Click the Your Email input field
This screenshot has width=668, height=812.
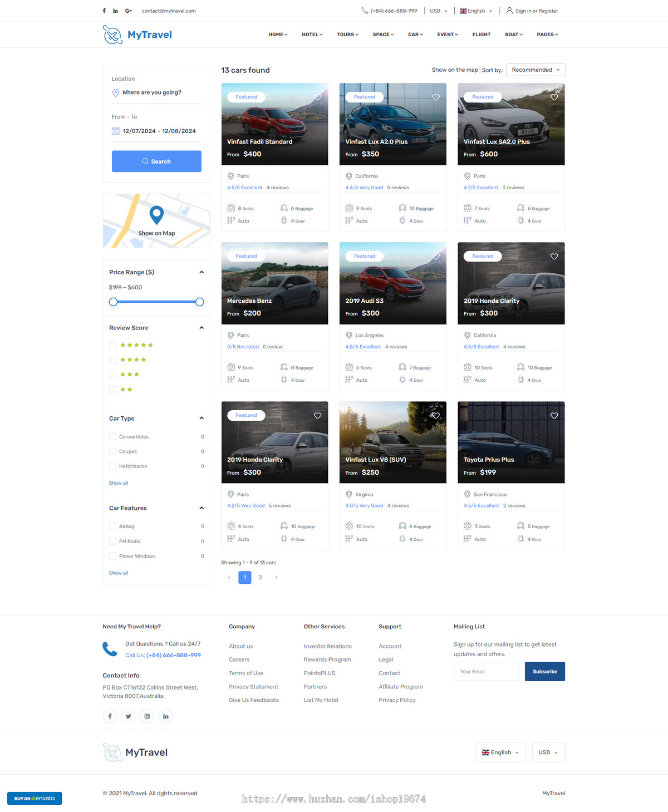(486, 672)
